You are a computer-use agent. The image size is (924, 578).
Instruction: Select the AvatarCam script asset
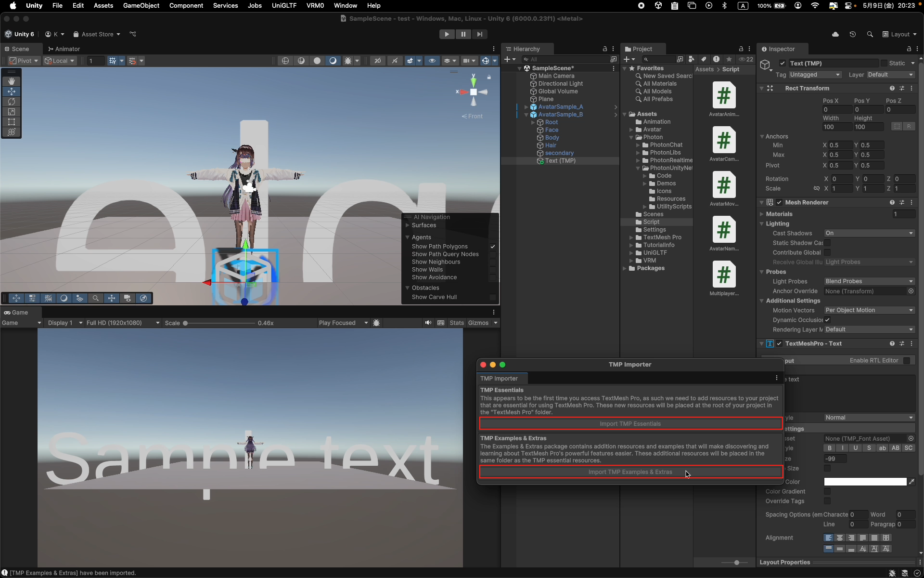tap(724, 140)
